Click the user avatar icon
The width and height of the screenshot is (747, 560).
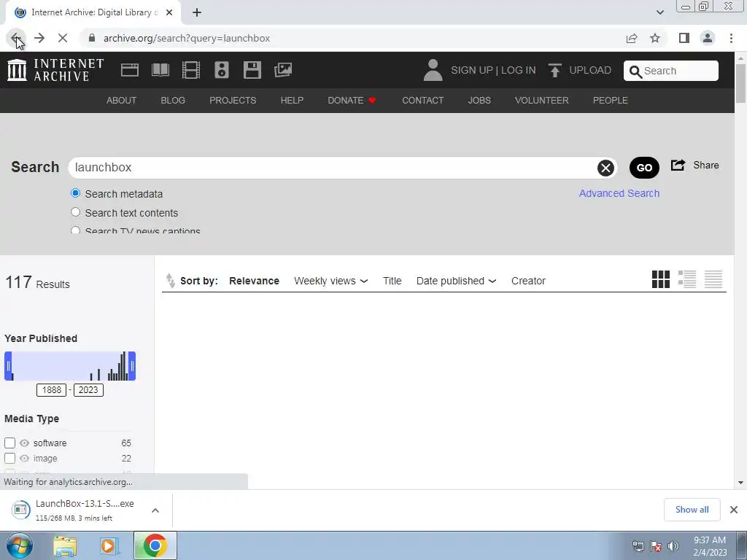click(x=433, y=70)
